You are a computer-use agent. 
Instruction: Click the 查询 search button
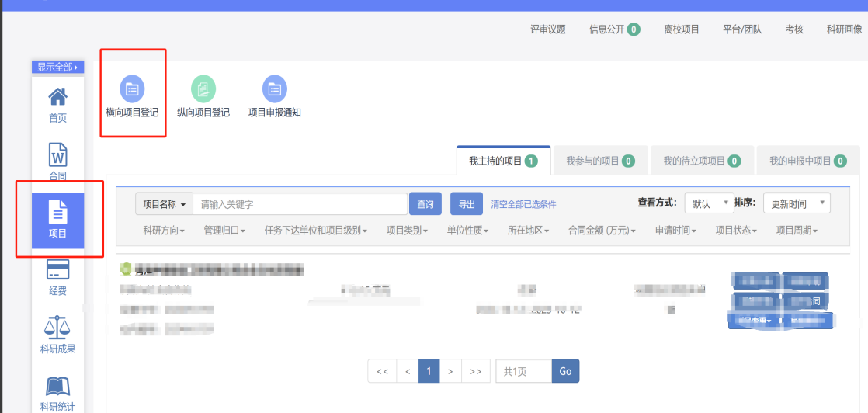425,204
